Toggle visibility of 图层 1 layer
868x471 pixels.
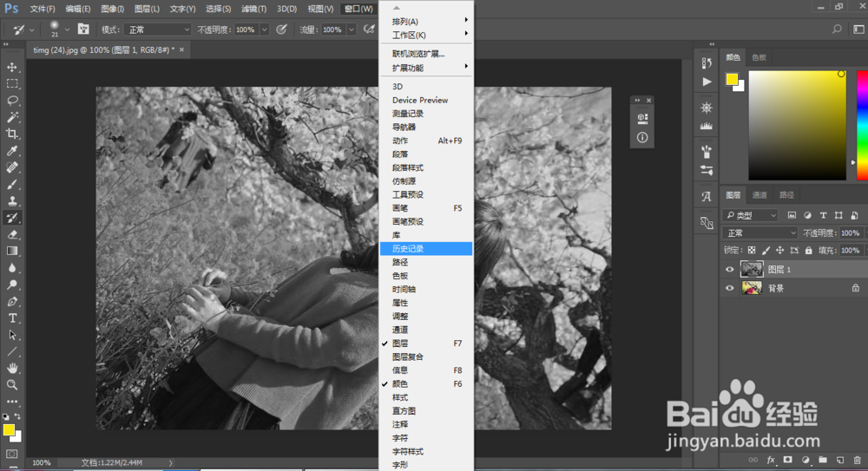point(730,270)
